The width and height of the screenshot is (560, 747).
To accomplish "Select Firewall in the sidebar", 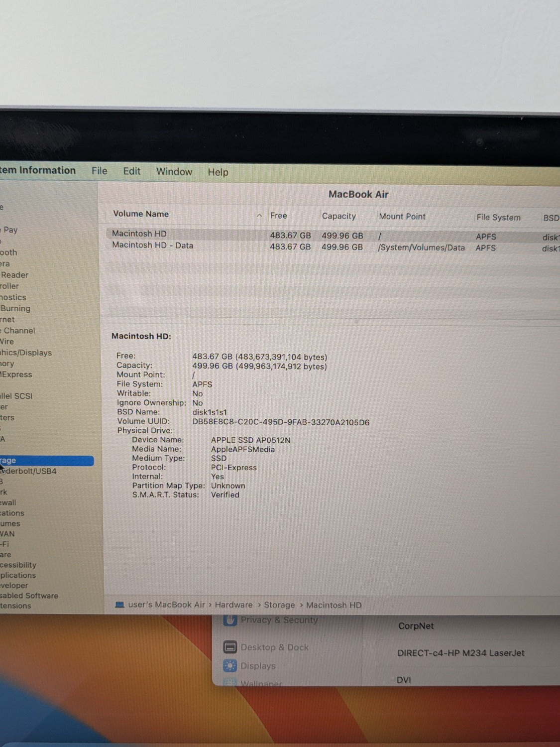I will 8,502.
